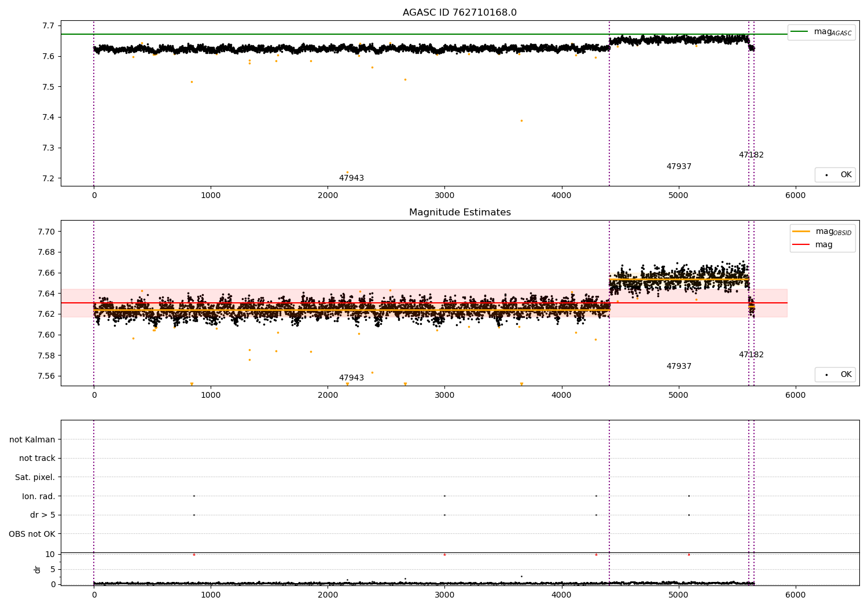This screenshot has width=868, height=608.
Task: Click the 6000 x-axis tick in Magnitude Estimates plot
Action: pyautogui.click(x=795, y=395)
